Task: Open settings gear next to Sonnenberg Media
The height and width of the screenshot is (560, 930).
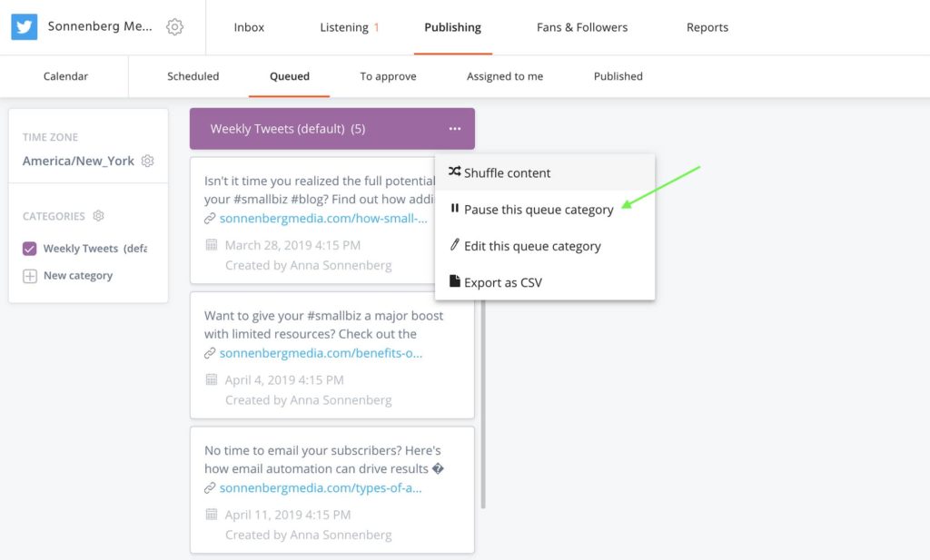Action: tap(175, 27)
